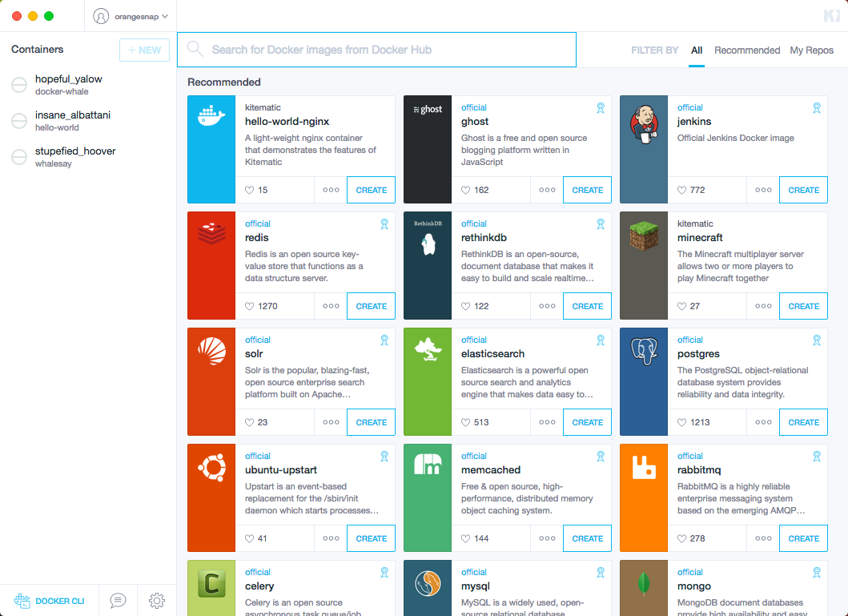Create a container from the ghost image
The height and width of the screenshot is (616, 848).
[x=587, y=190]
